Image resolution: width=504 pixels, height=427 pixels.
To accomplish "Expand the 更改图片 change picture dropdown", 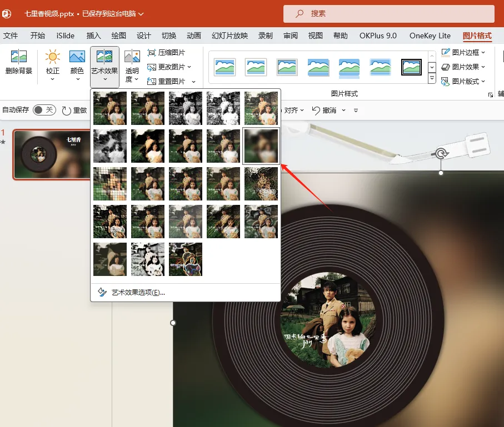I will [189, 67].
